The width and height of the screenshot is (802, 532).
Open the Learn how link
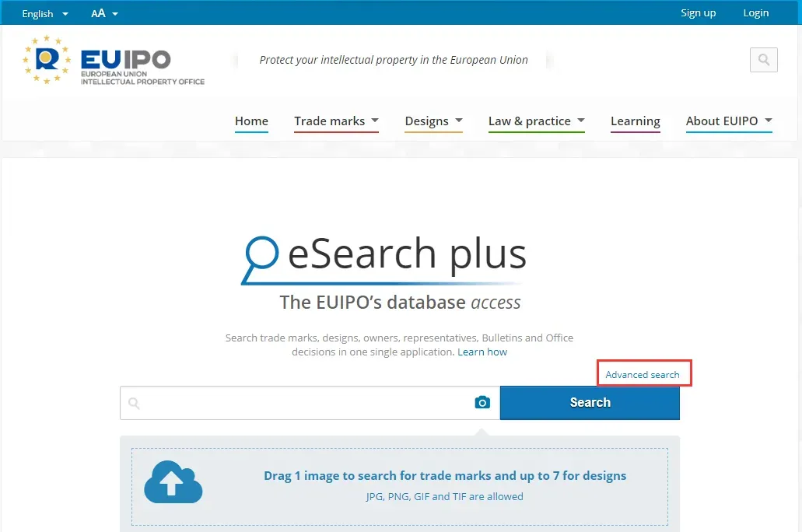point(482,352)
